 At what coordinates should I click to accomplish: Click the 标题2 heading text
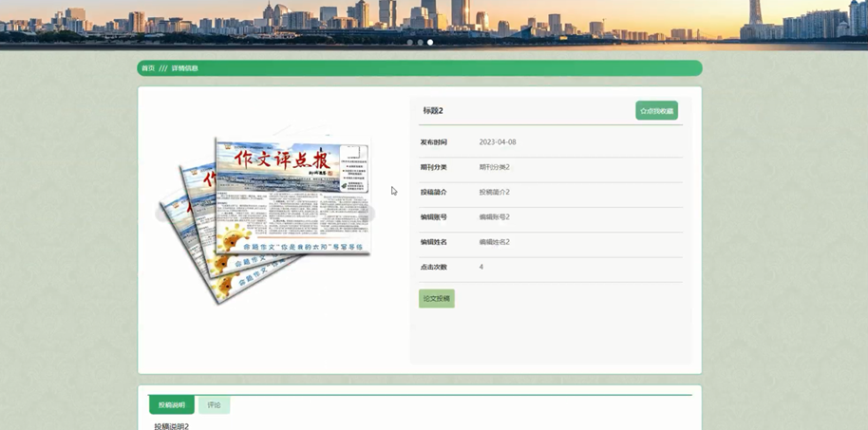click(x=433, y=111)
